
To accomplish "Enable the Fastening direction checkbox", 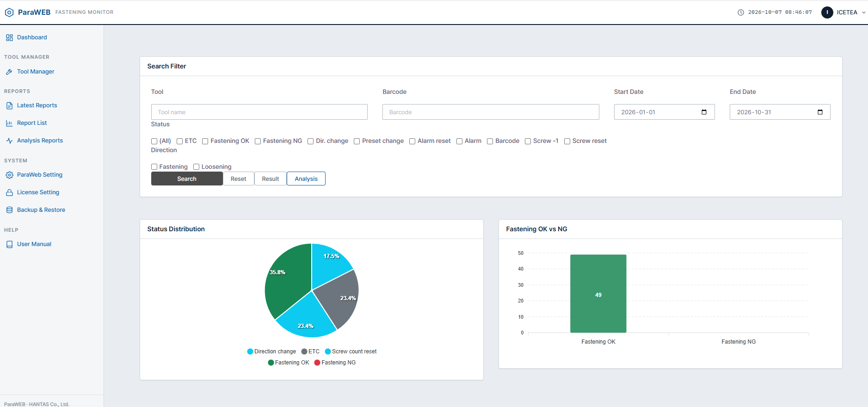I will coord(154,167).
